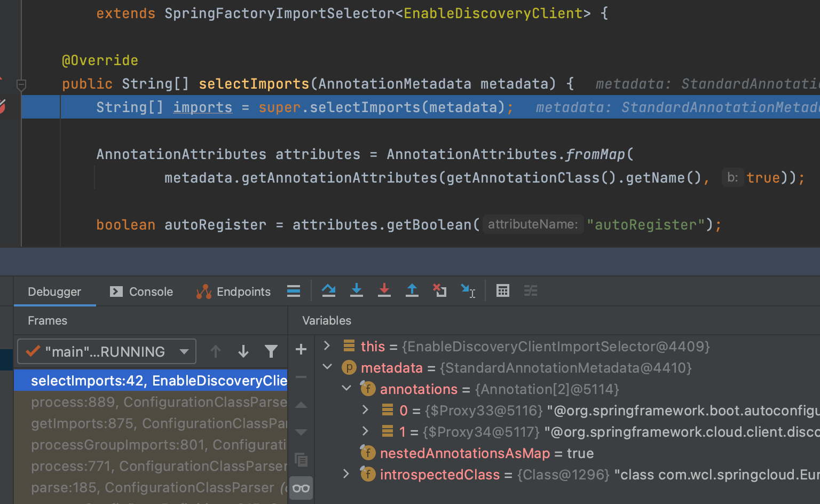The width and height of the screenshot is (820, 504).
Task: Select frame getImports:875
Action: (151, 423)
